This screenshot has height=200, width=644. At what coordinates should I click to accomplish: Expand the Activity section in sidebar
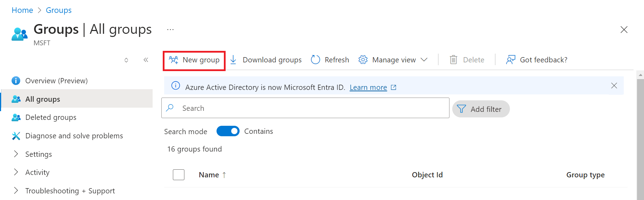(x=16, y=172)
